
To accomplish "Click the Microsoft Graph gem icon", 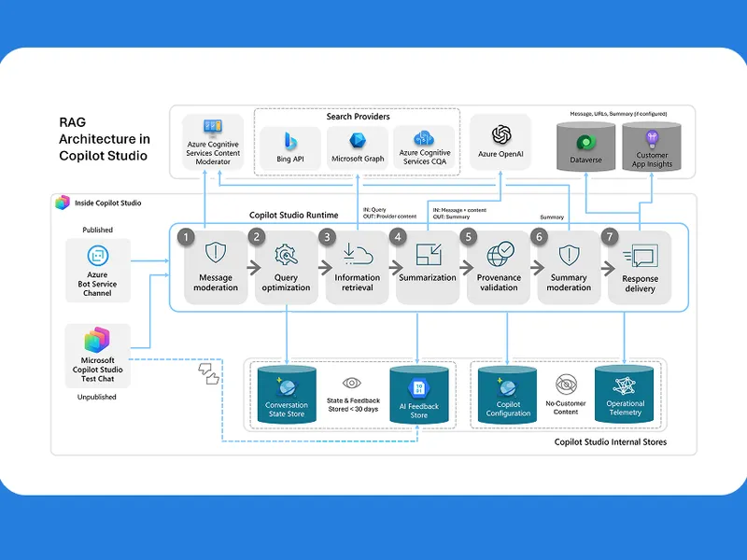I will tap(358, 141).
